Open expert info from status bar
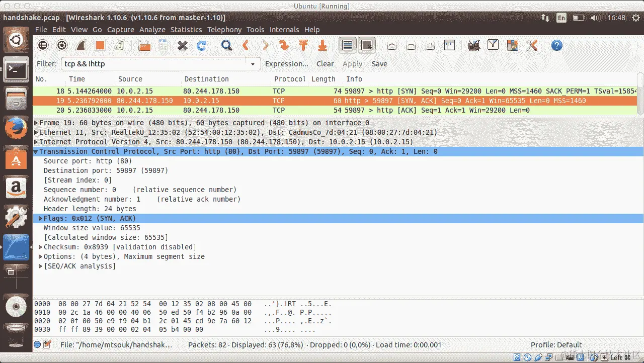The width and height of the screenshot is (644, 363). (37, 345)
